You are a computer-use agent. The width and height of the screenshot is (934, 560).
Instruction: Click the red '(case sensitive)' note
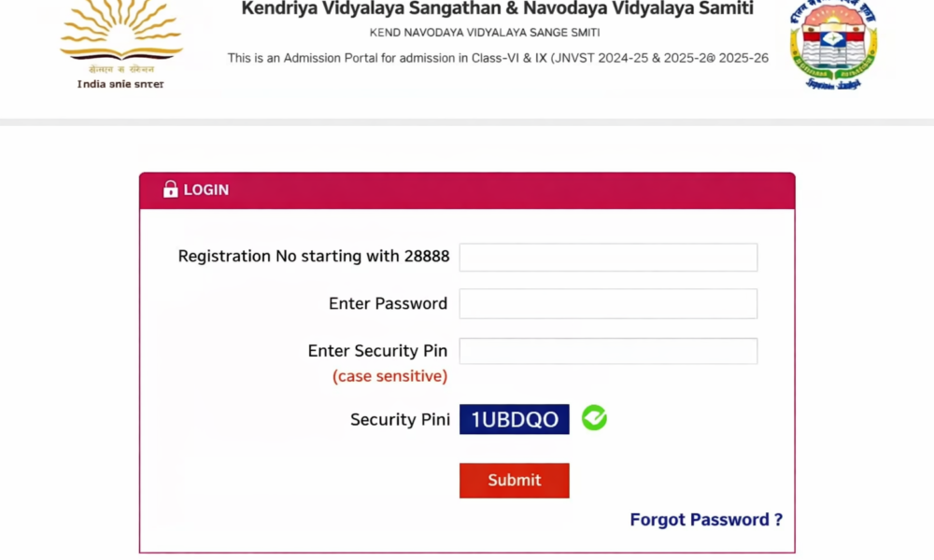click(389, 376)
